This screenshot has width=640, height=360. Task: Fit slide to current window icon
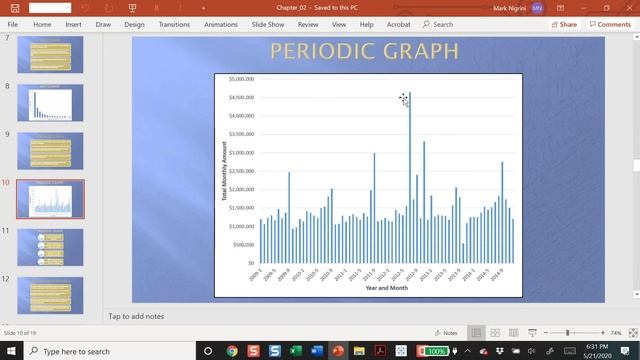(x=633, y=333)
